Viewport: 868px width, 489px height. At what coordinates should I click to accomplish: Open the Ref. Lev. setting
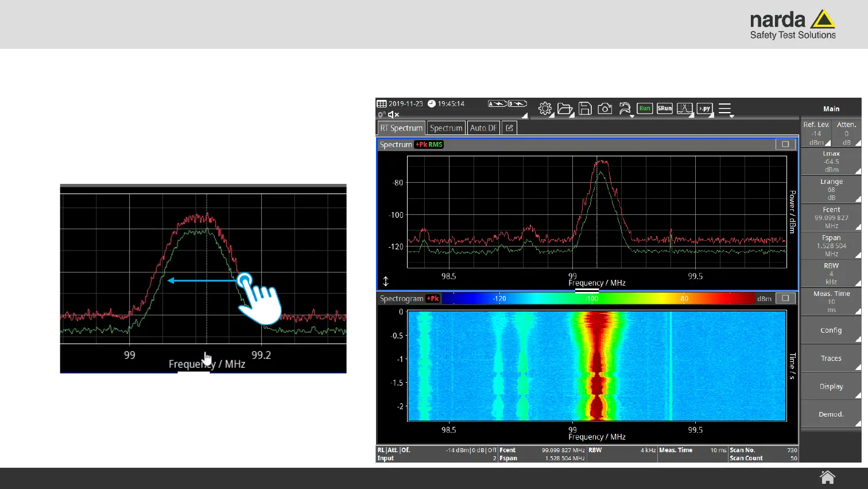816,133
